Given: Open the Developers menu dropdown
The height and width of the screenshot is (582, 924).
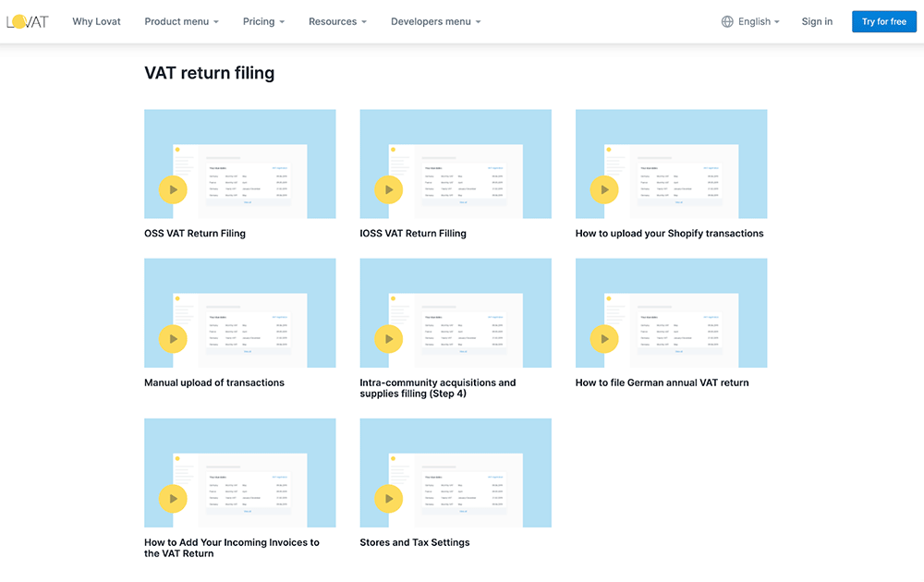Looking at the screenshot, I should [x=435, y=21].
